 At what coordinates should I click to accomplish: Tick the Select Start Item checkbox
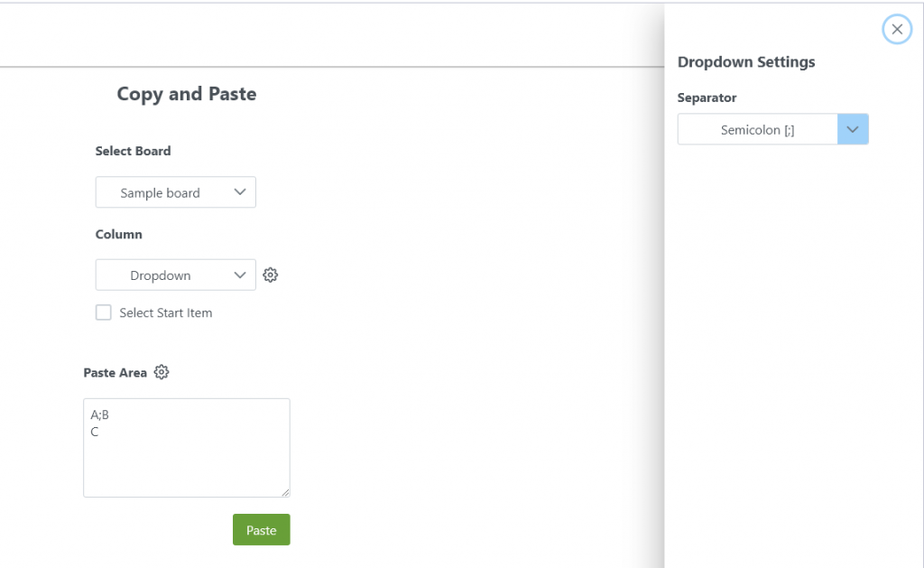coord(103,312)
